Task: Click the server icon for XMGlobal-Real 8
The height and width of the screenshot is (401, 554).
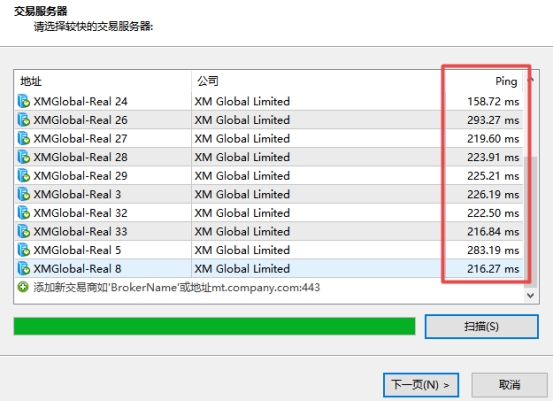Action: coord(24,269)
